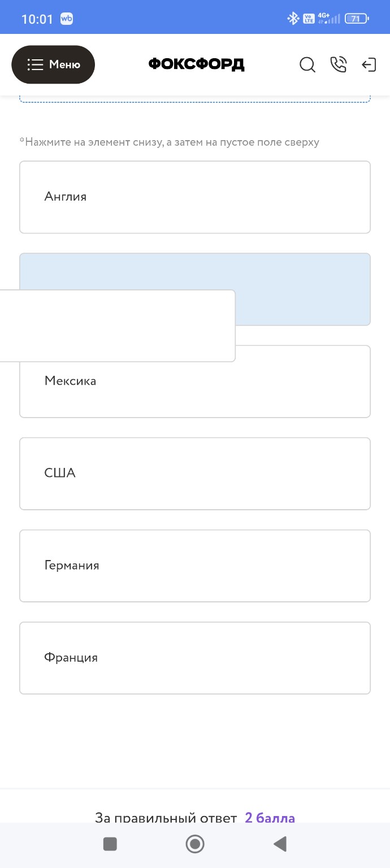
Task: Select the Франция answer card
Action: pyautogui.click(x=195, y=657)
